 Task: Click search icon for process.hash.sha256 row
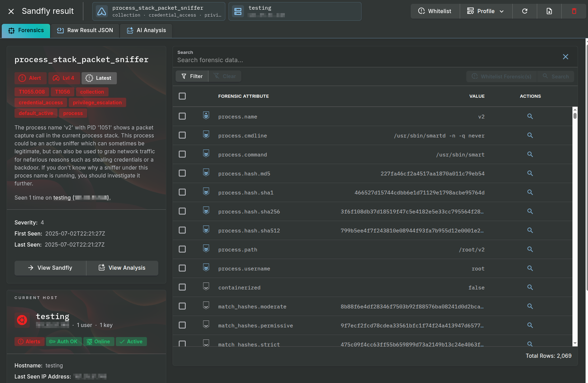tap(530, 211)
